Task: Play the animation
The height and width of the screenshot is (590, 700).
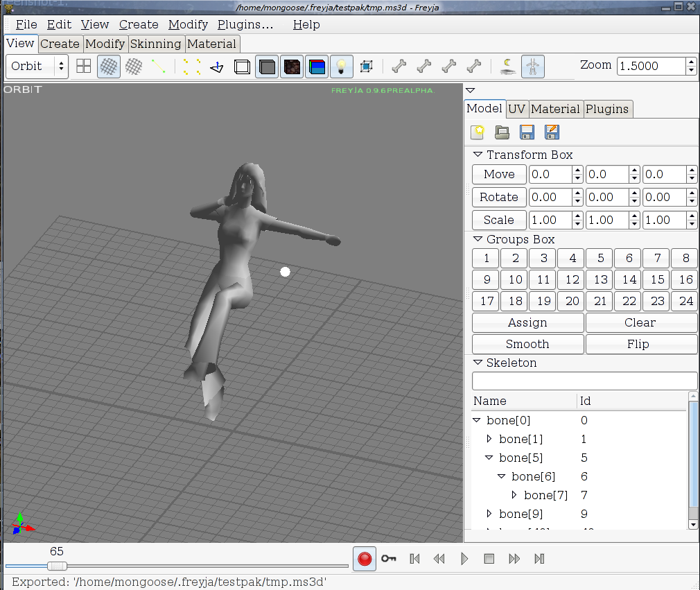Action: coord(464,559)
